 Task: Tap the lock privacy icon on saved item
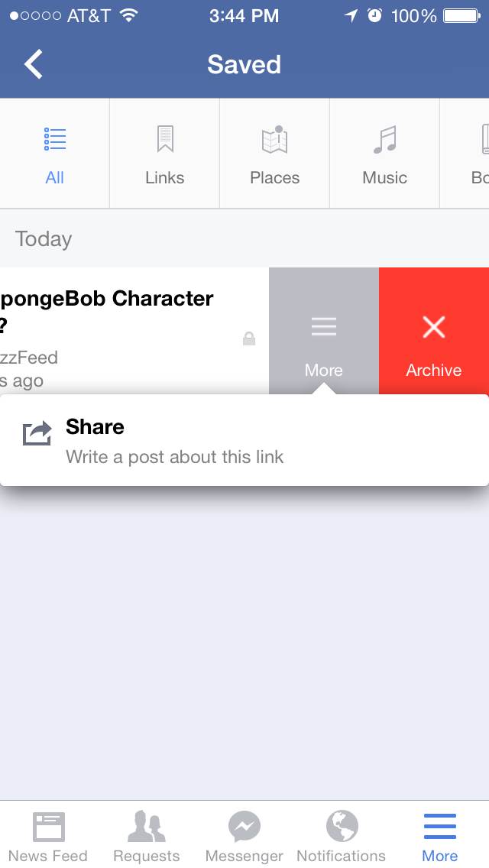[249, 338]
